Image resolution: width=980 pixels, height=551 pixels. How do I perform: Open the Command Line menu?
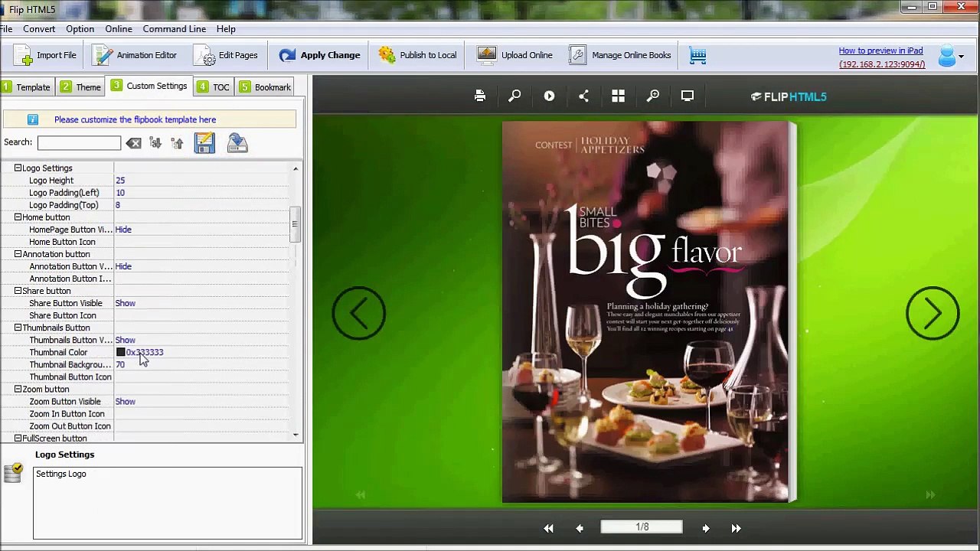(175, 29)
